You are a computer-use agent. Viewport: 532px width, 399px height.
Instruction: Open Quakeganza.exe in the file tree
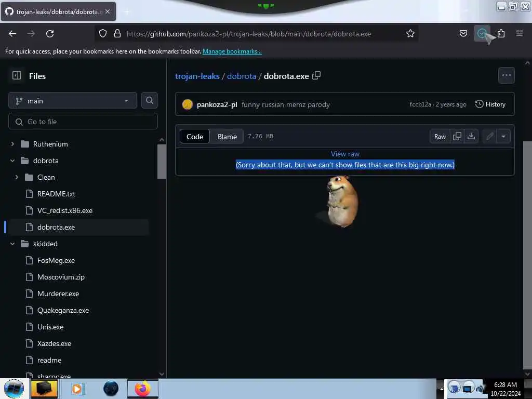63,310
